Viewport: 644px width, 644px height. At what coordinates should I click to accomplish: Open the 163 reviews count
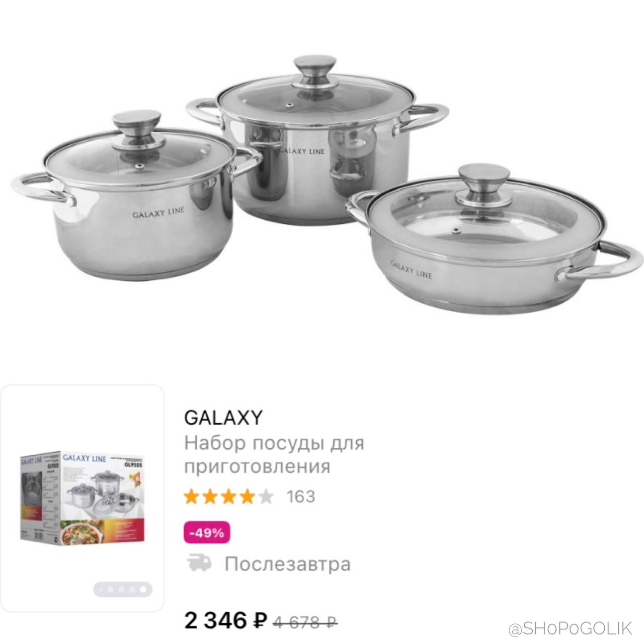pyautogui.click(x=300, y=497)
